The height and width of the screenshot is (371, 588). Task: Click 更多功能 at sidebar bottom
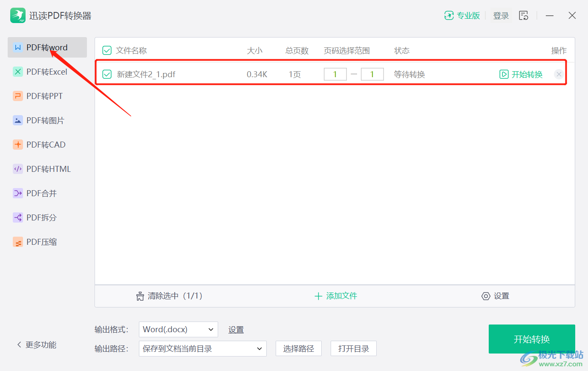pyautogui.click(x=41, y=345)
